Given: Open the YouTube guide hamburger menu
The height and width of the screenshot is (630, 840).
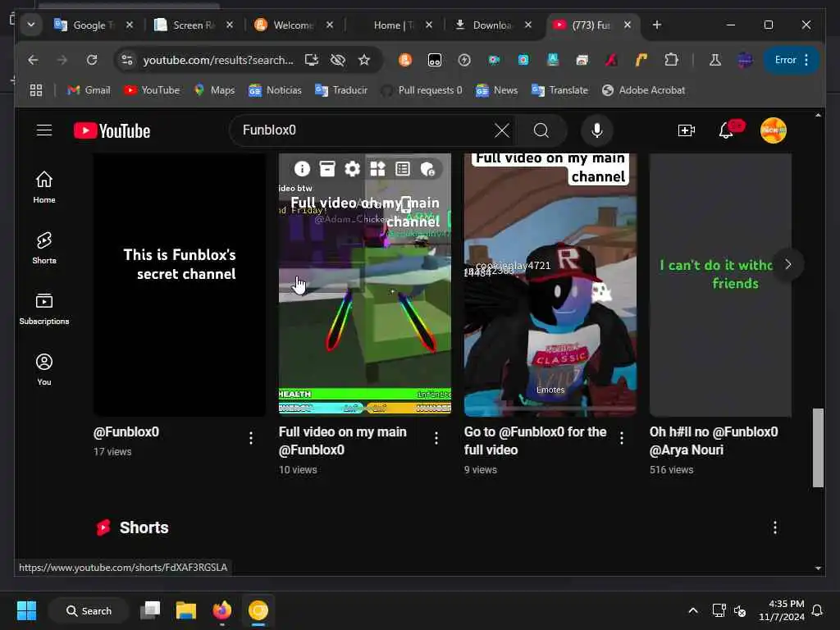Looking at the screenshot, I should (x=44, y=130).
